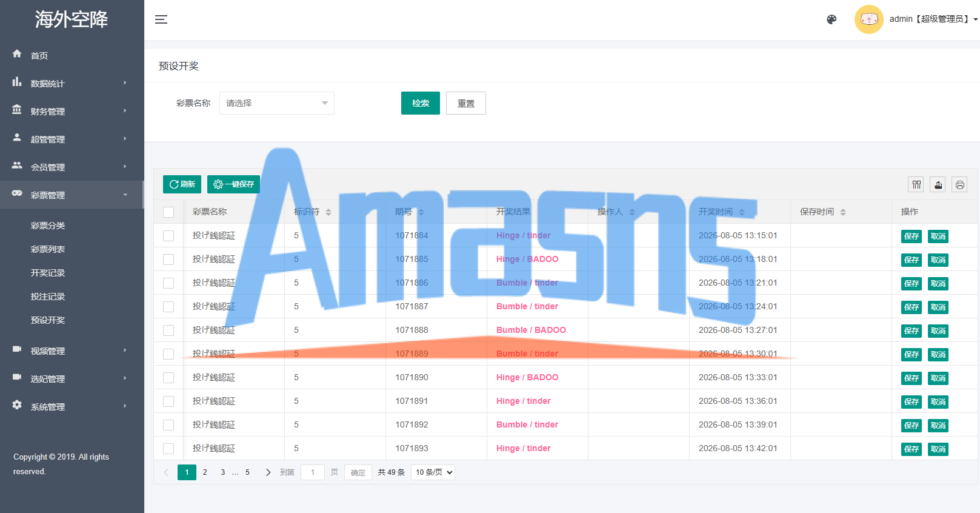The width and height of the screenshot is (980, 513).
Task: Click the export table icon
Action: click(x=938, y=185)
